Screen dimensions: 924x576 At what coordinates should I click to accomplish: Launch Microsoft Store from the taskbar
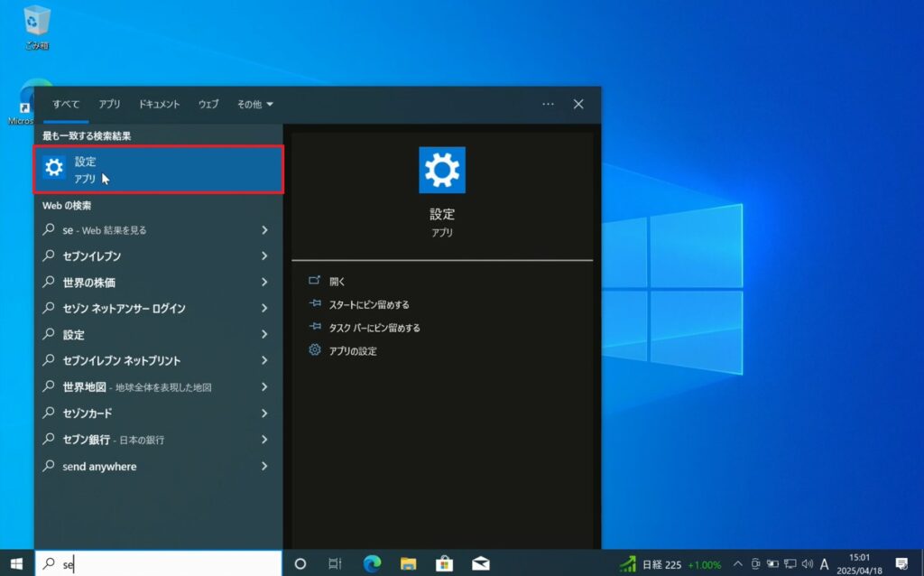pyautogui.click(x=444, y=563)
